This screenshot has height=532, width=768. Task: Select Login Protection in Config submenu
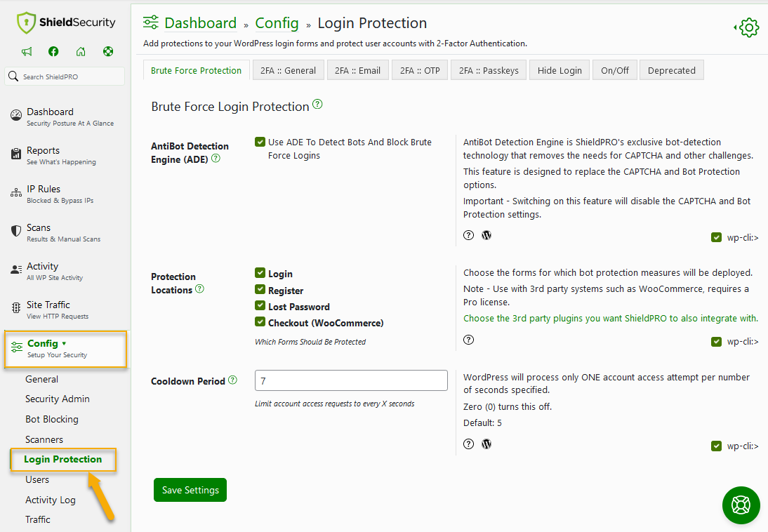[62, 460]
